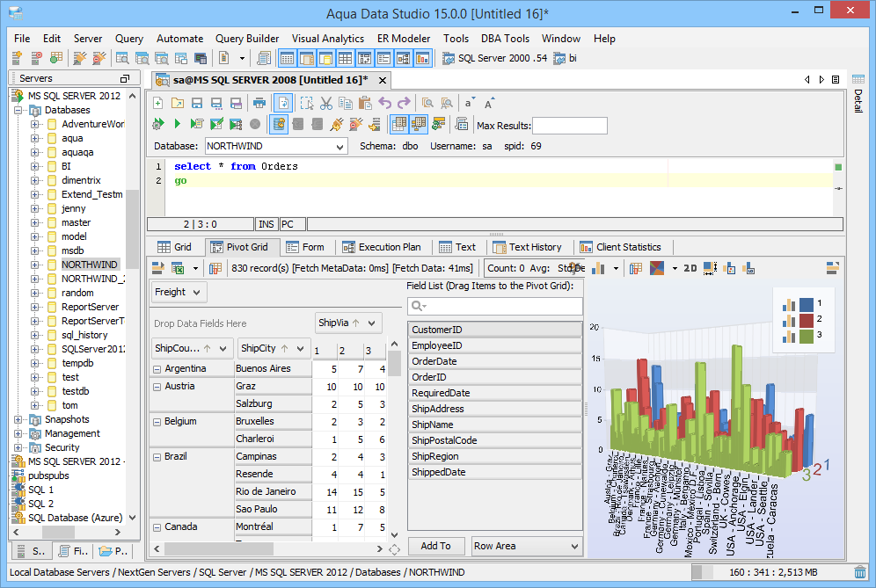876x588 pixels.
Task: Expand the master database node
Action: 34,222
